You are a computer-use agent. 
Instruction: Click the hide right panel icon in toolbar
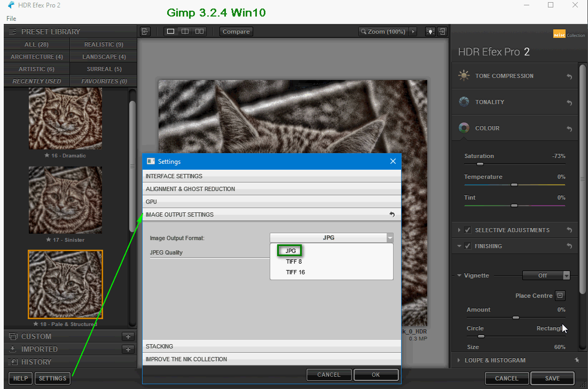point(442,31)
